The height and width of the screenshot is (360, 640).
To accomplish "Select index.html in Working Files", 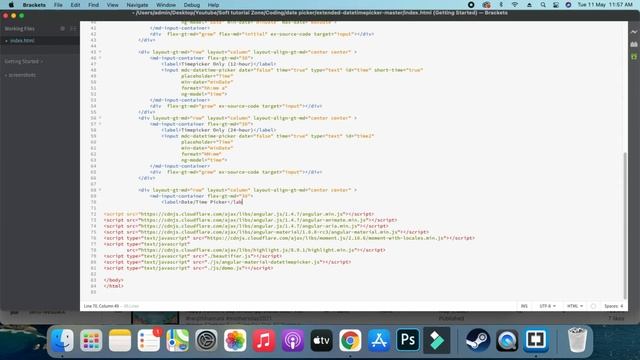I will coord(22,41).
